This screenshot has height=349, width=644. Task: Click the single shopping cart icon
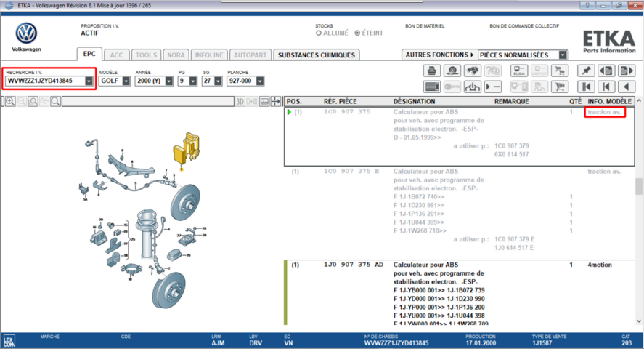(559, 87)
